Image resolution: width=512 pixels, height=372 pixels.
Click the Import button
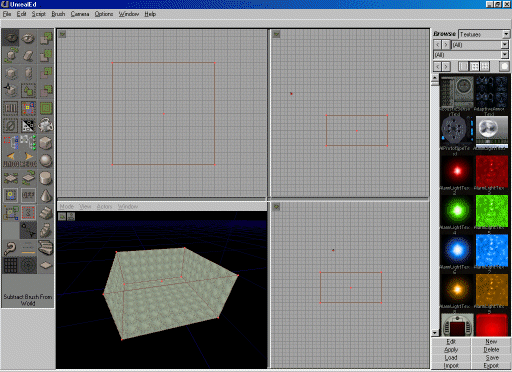coord(451,366)
